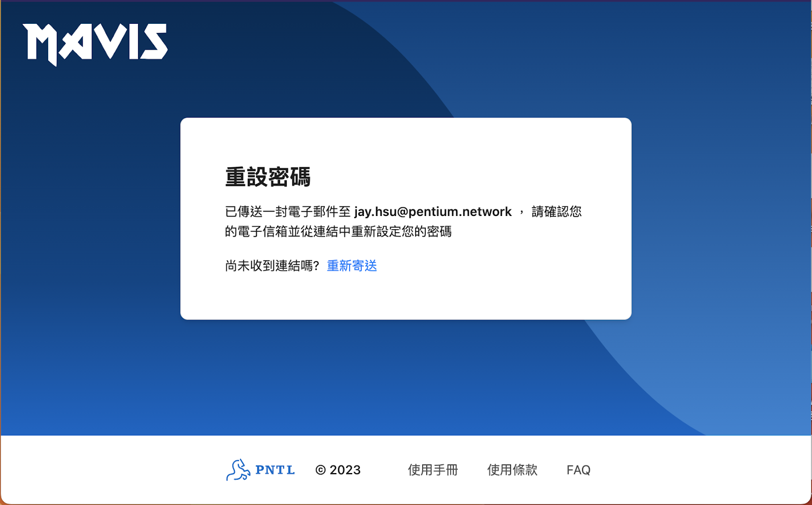This screenshot has height=505, width=812.
Task: Click the 已傳送一封電子郵件至 text
Action: click(x=288, y=211)
